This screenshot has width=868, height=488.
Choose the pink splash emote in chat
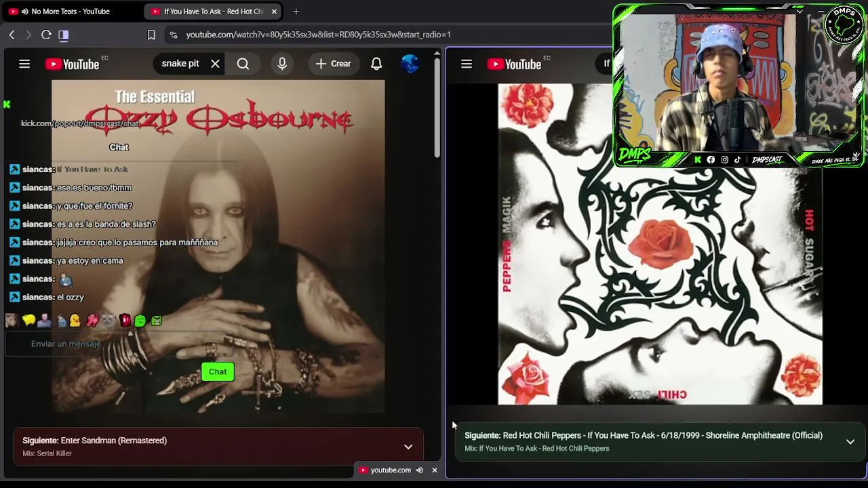[x=92, y=321]
